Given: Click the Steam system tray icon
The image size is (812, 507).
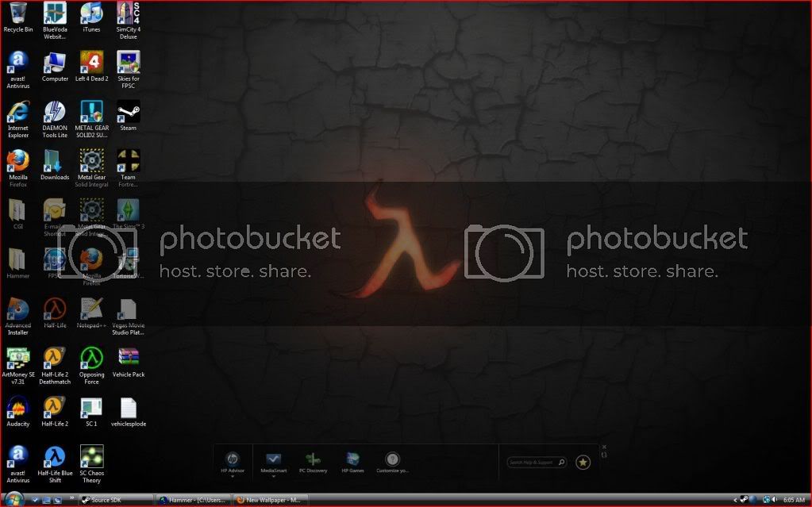Looking at the screenshot, I should 745,499.
